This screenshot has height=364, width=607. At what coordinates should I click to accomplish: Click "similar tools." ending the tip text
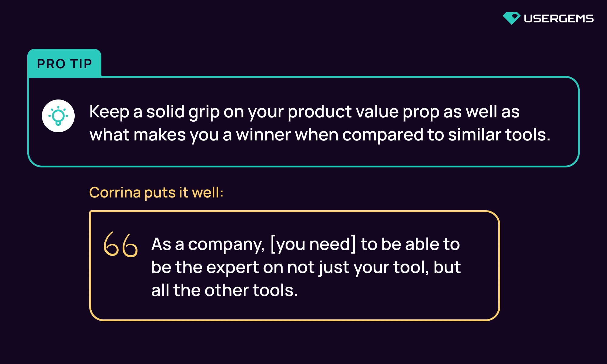click(499, 135)
